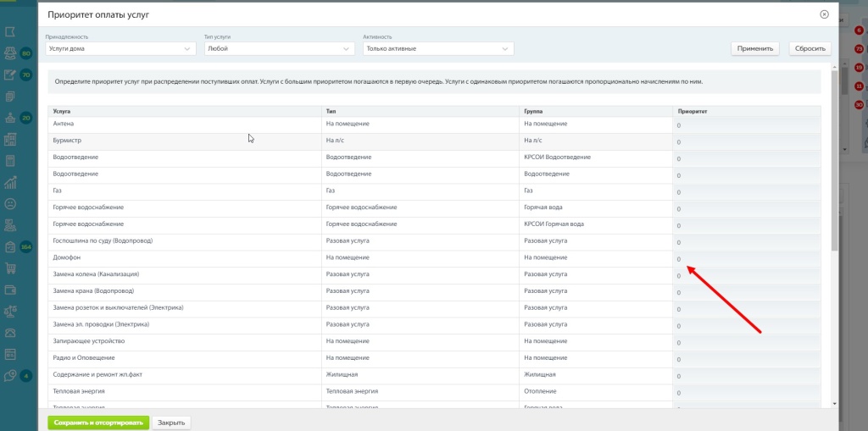The height and width of the screenshot is (431, 868).
Task: Open the calendar card icon in the sidebar
Action: tap(9, 354)
